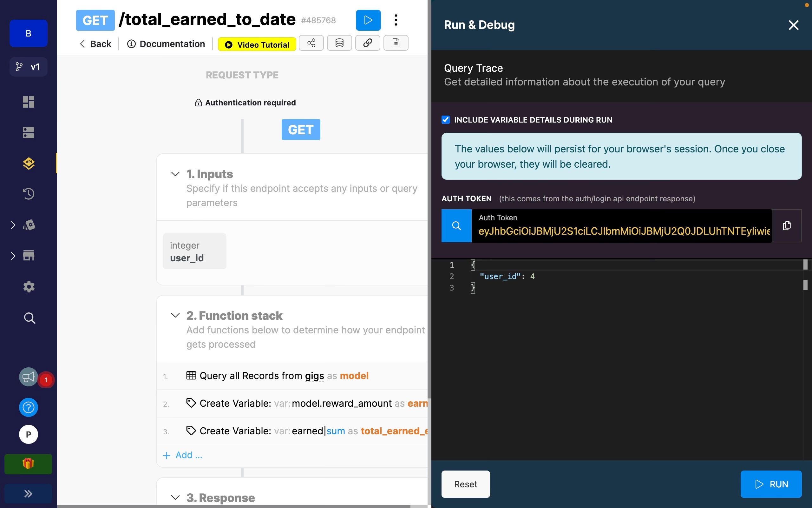Open the help question mark icon
The image size is (812, 508).
click(x=29, y=408)
